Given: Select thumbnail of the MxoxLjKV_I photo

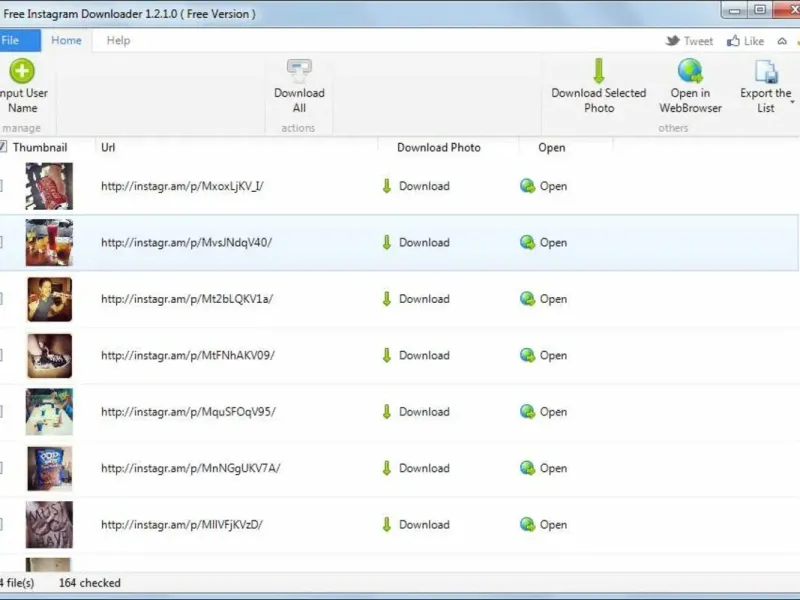Looking at the screenshot, I should click(49, 186).
